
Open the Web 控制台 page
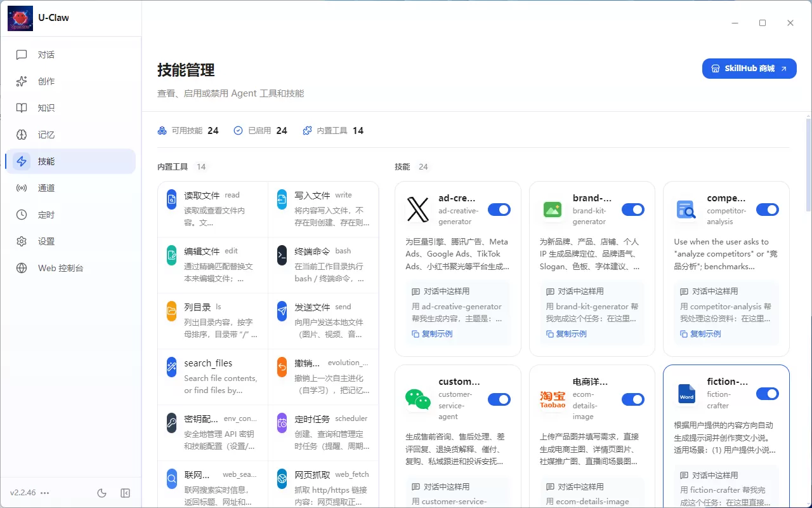70,268
